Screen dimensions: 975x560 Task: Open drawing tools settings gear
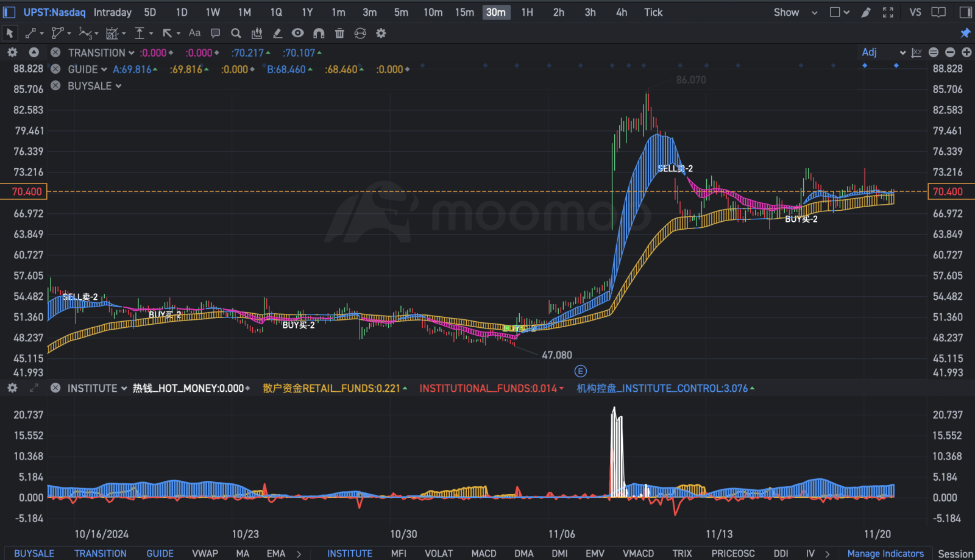tap(381, 34)
